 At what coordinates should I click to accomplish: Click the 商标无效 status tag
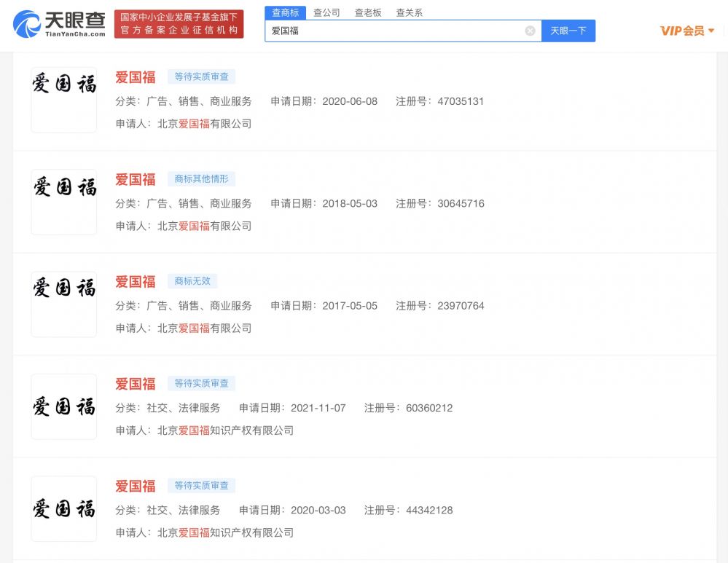click(192, 281)
